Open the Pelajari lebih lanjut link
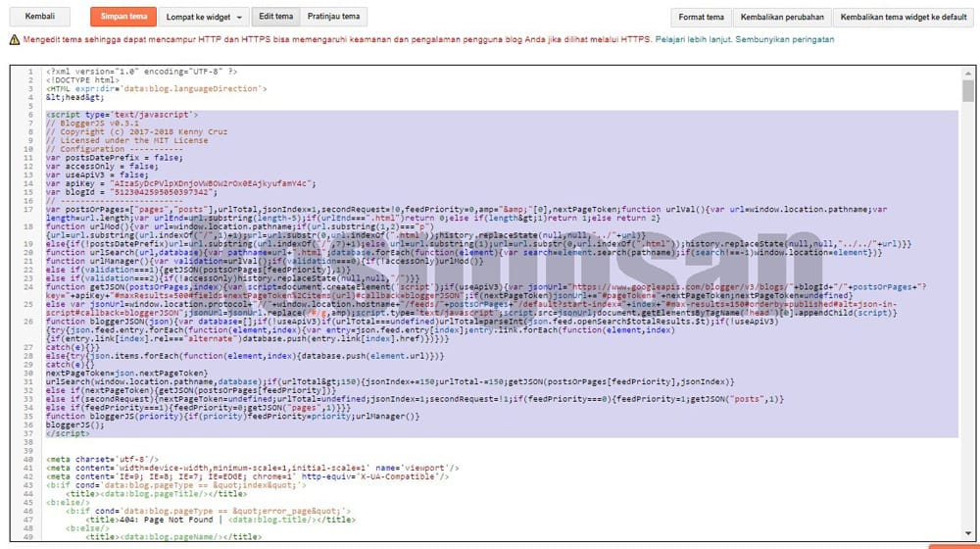 coord(693,39)
